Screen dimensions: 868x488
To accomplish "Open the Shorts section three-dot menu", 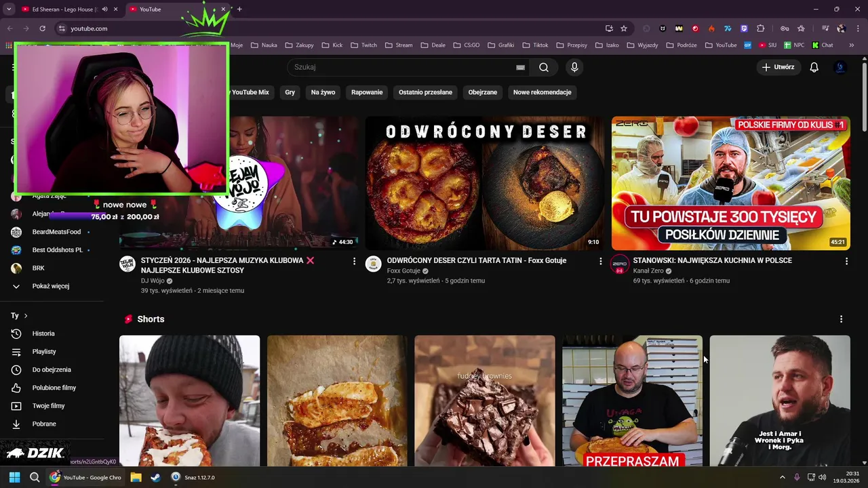I will pyautogui.click(x=841, y=319).
